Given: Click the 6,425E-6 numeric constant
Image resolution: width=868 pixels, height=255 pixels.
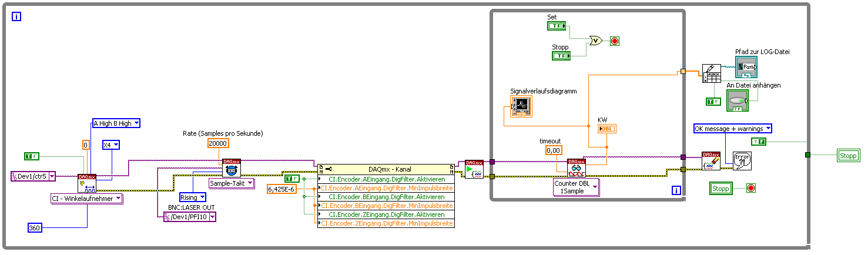Looking at the screenshot, I should tap(281, 189).
